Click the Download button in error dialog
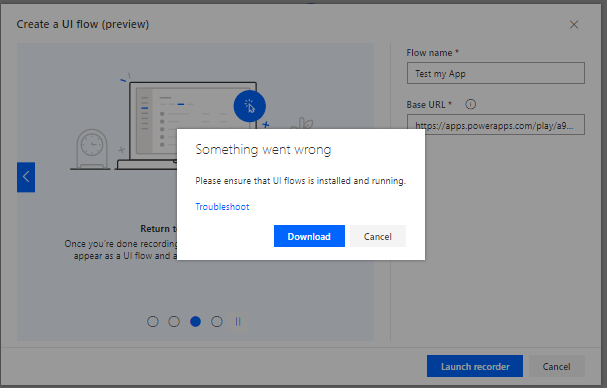This screenshot has height=388, width=607. 309,236
